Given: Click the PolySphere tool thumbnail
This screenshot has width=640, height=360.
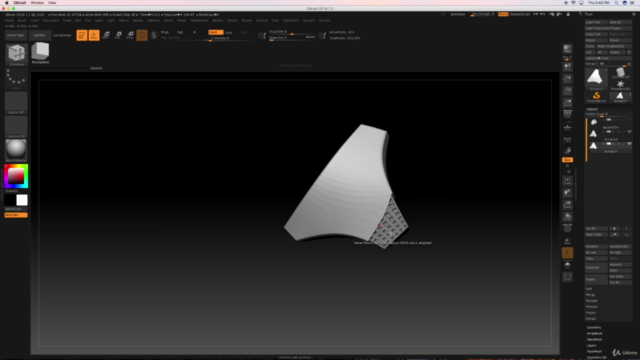Looking at the screenshot, I should pyautogui.click(x=40, y=53).
